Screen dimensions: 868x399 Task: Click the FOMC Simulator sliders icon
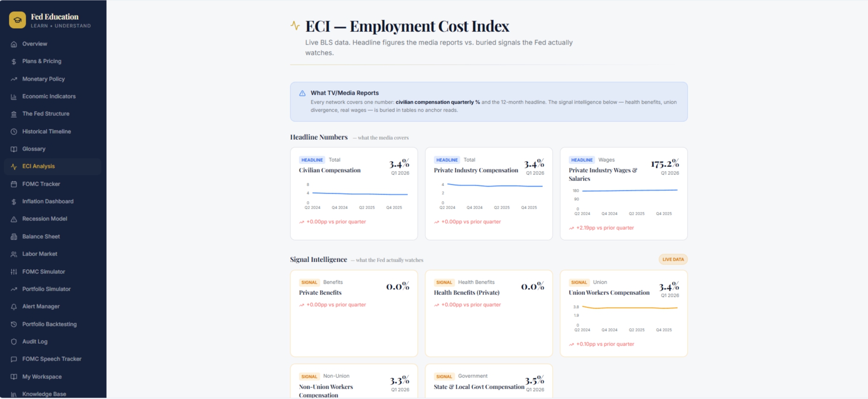point(14,272)
